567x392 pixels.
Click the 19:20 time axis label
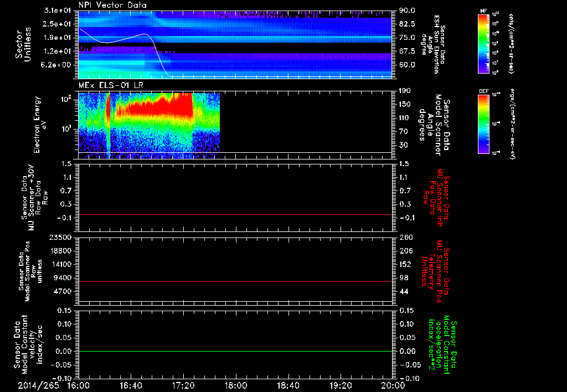pos(341,385)
